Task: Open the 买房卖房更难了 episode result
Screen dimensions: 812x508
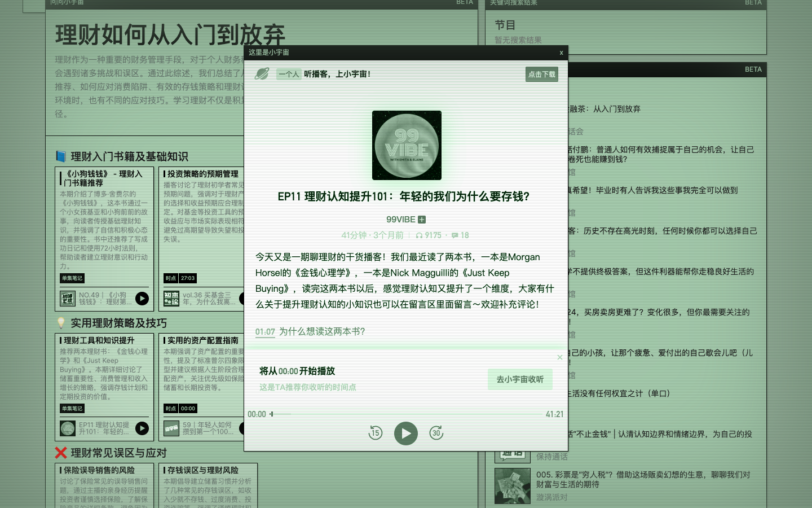Action: pyautogui.click(x=659, y=317)
